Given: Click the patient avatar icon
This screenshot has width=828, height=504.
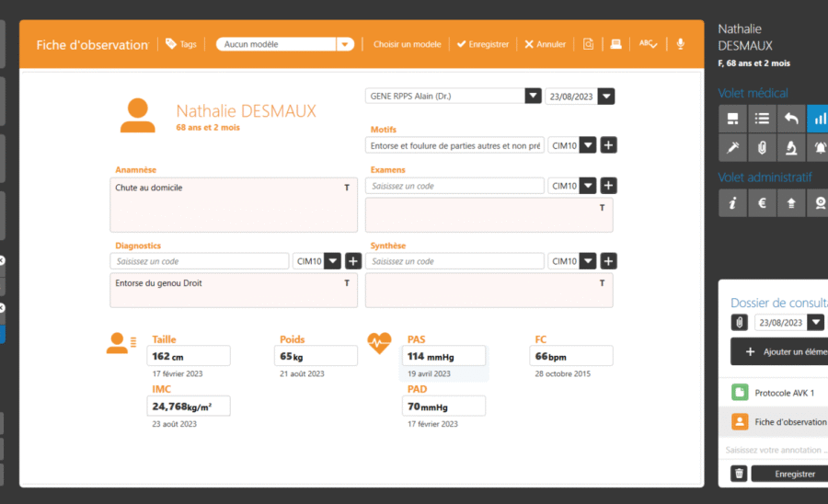Looking at the screenshot, I should 138,115.
